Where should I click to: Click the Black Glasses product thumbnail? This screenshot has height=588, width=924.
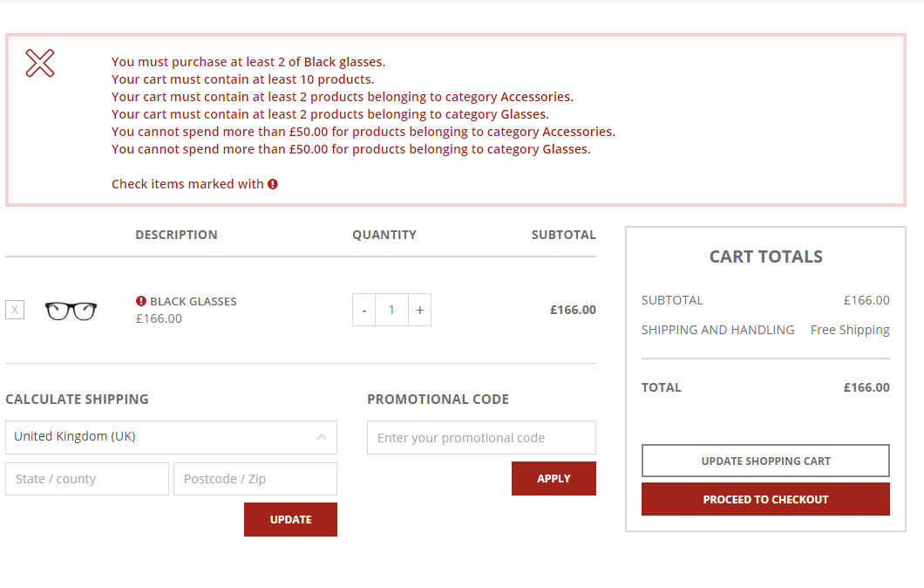click(x=71, y=311)
